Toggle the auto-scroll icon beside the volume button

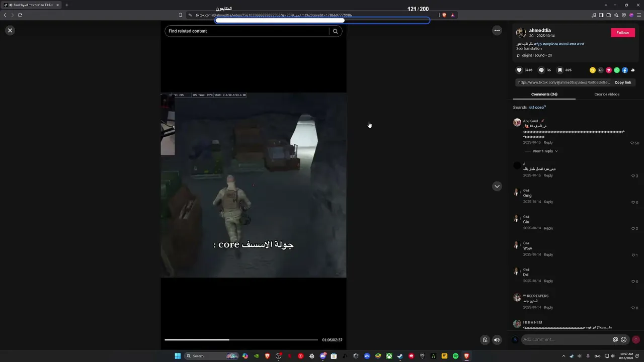(485, 340)
